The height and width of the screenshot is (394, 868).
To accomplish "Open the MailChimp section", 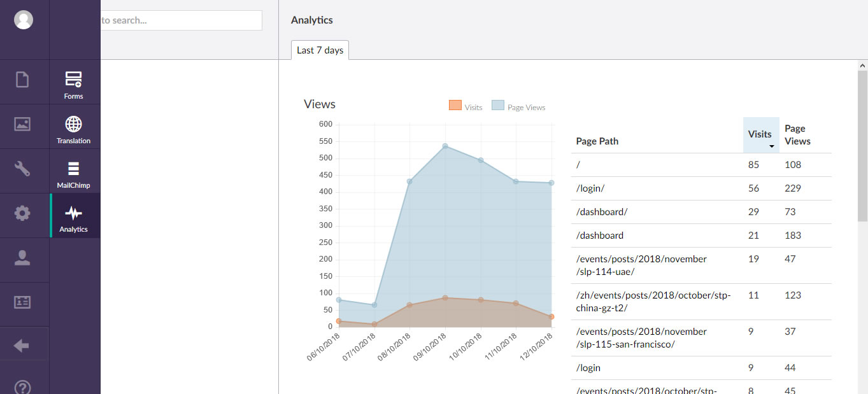I will (x=74, y=174).
